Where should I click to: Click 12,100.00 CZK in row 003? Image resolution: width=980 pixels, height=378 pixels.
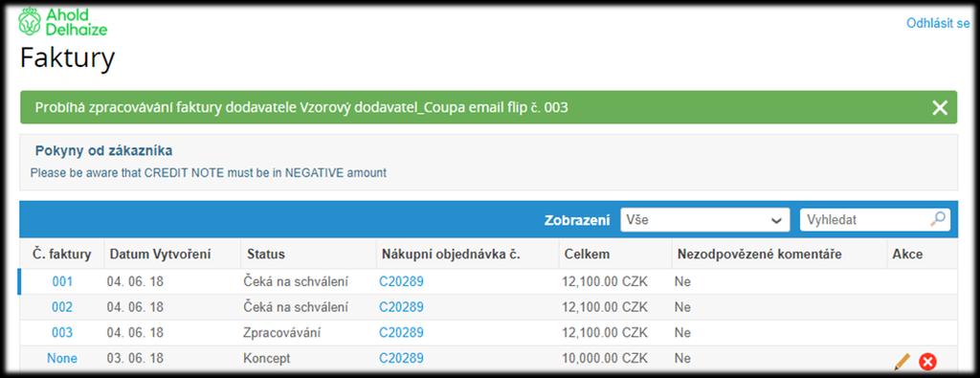coord(605,333)
